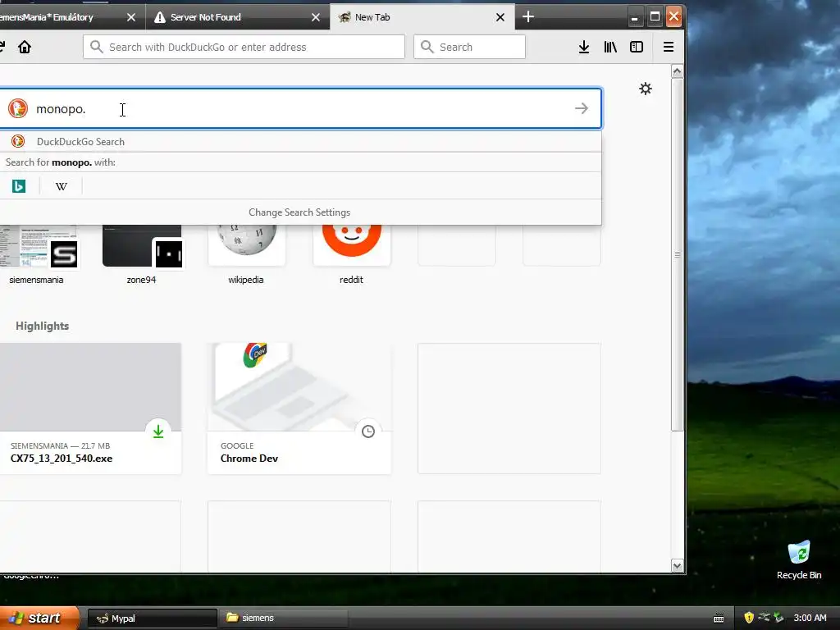Open Change Search Settings
The height and width of the screenshot is (630, 840).
coord(299,212)
